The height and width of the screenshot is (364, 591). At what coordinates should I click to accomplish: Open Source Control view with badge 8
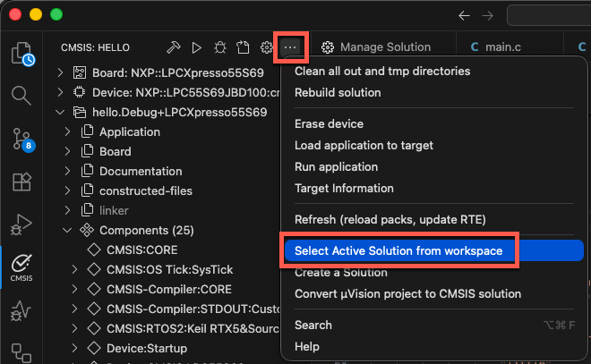[21, 138]
